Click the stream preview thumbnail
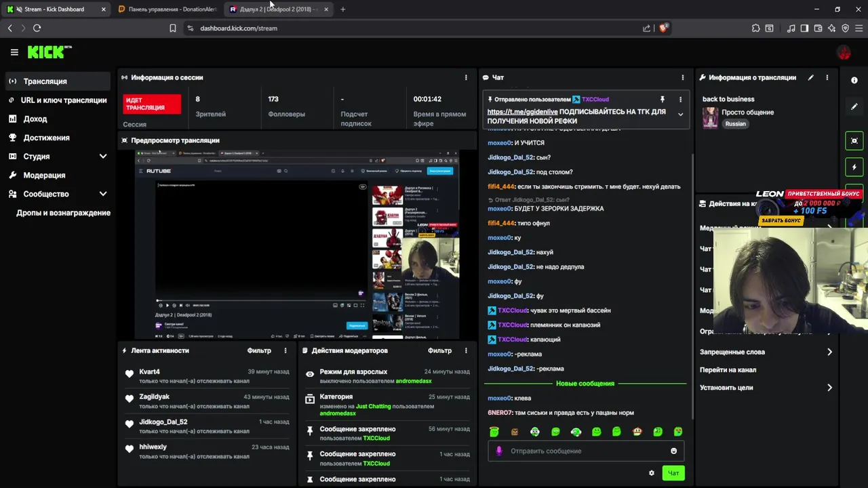This screenshot has height=488, width=868. (x=297, y=245)
